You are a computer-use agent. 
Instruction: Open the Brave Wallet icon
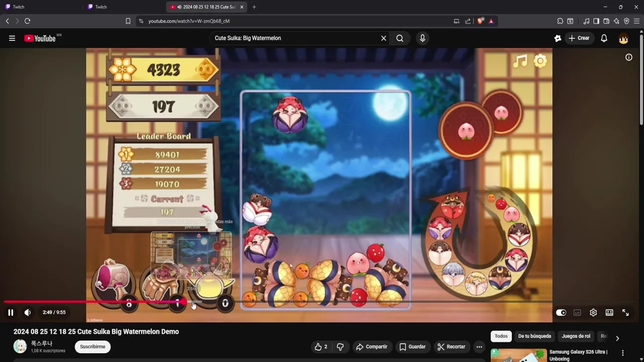tap(606, 21)
